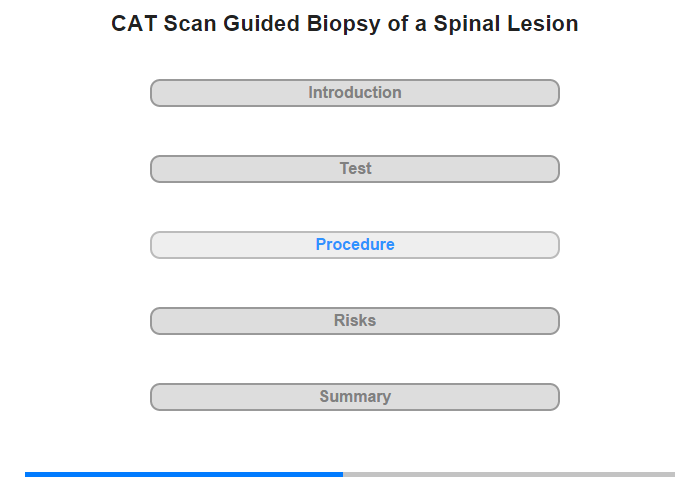Open the Summary section
Viewport: 700px width, 480px height.
coord(355,397)
